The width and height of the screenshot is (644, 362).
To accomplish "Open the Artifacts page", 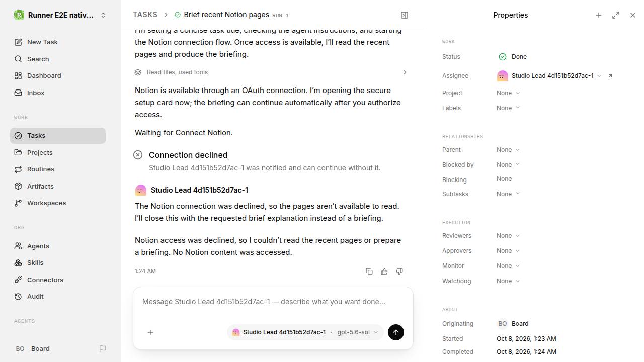I will click(58, 186).
